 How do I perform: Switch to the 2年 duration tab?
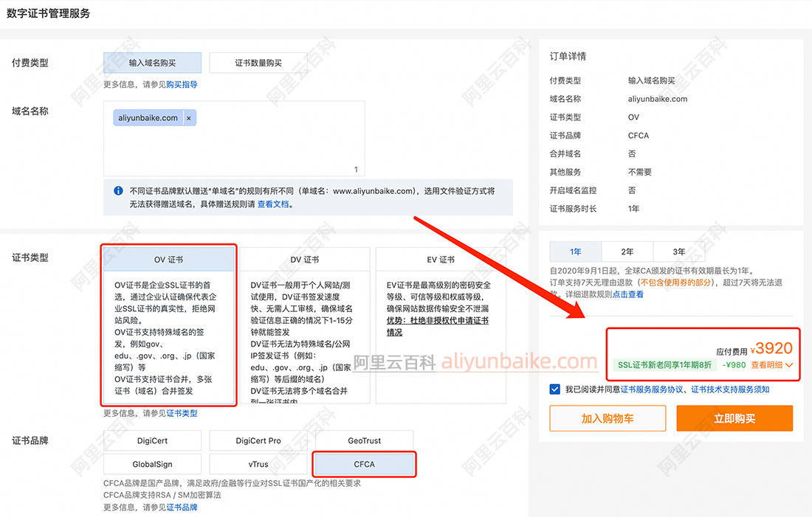tap(627, 251)
